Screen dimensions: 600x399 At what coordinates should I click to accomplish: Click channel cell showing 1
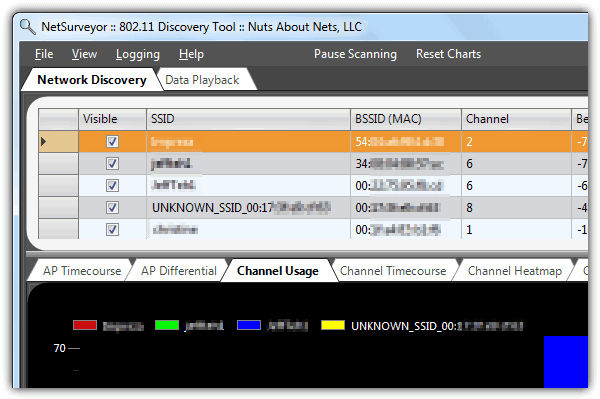pyautogui.click(x=516, y=230)
